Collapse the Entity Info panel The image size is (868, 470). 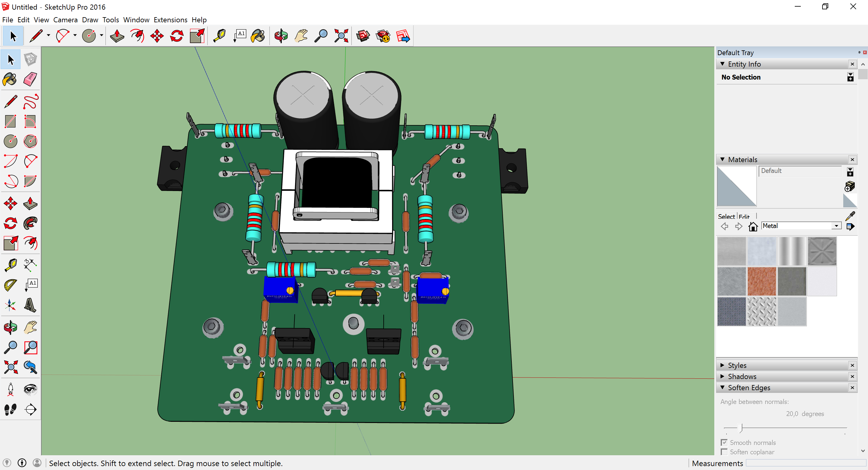[722, 64]
